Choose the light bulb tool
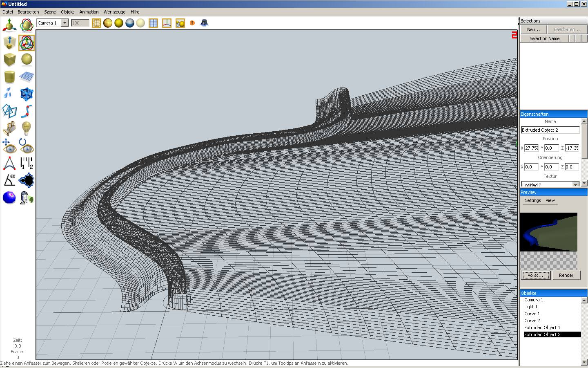The width and height of the screenshot is (588, 368). (x=27, y=128)
